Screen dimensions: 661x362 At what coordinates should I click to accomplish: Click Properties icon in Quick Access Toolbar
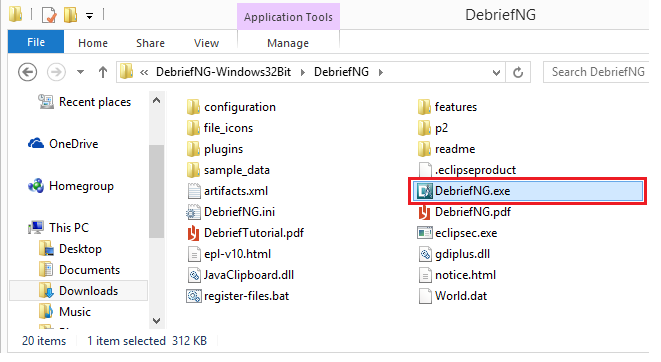(x=49, y=15)
